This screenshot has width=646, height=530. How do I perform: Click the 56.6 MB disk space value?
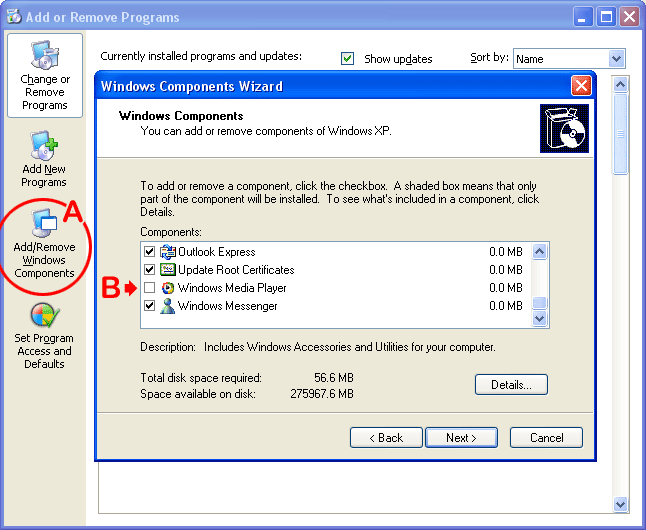click(334, 378)
